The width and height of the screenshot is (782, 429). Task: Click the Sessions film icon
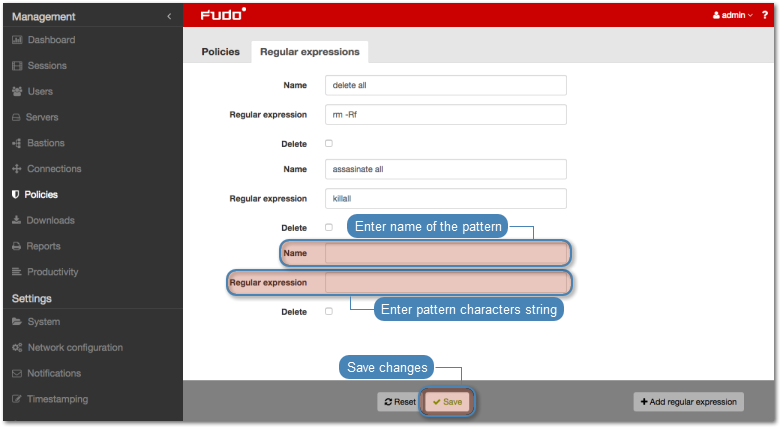coord(17,66)
